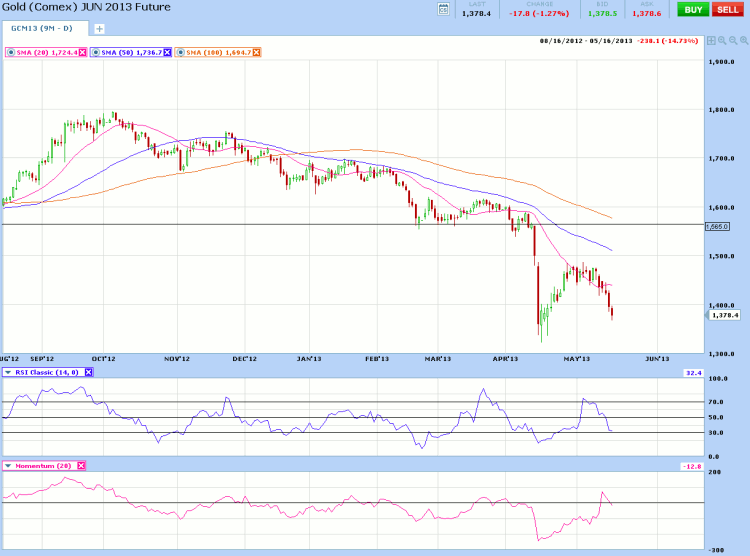Viewport: 750px width, 556px height.
Task: Close the Momentum (20) study
Action: click(81, 466)
